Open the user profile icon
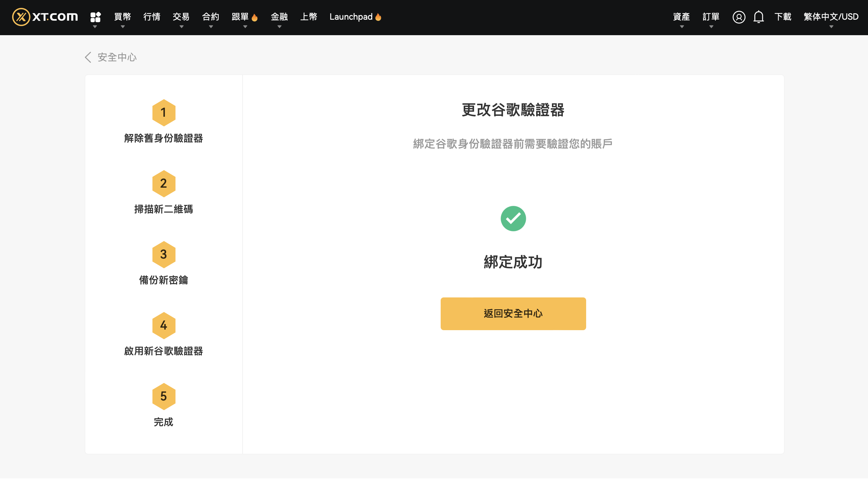 pyautogui.click(x=739, y=17)
